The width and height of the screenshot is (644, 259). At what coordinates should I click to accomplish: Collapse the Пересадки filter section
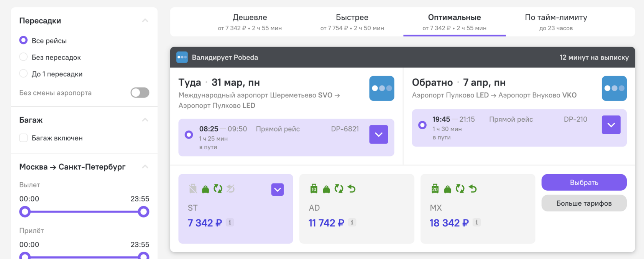145,21
